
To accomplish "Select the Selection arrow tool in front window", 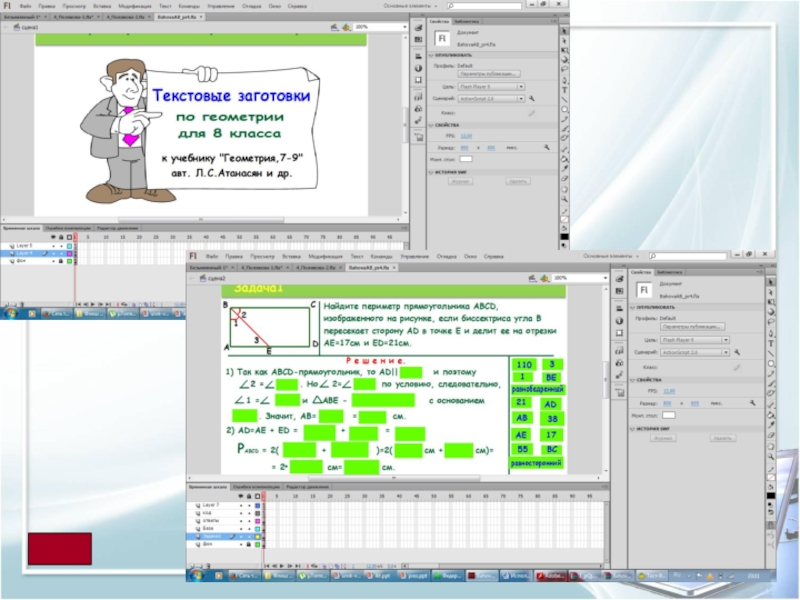I will pyautogui.click(x=771, y=282).
